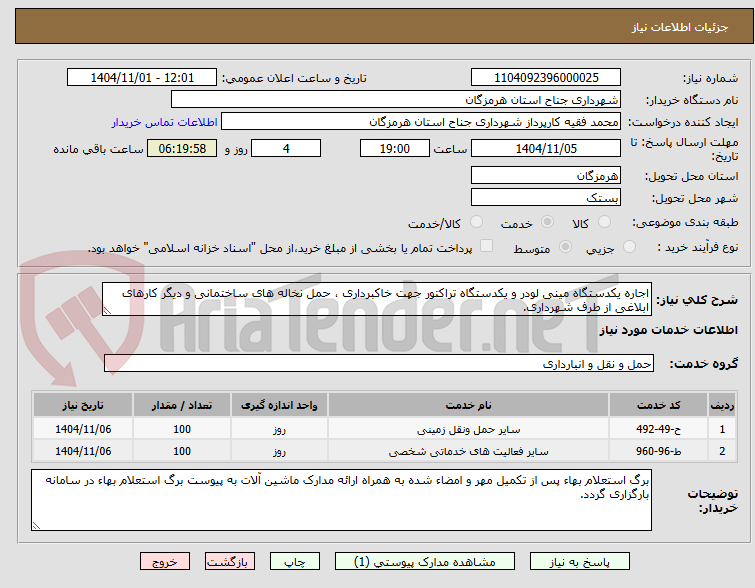This screenshot has height=588, width=755.
Task: Click the نام خدمت column header
Action: coord(469,405)
